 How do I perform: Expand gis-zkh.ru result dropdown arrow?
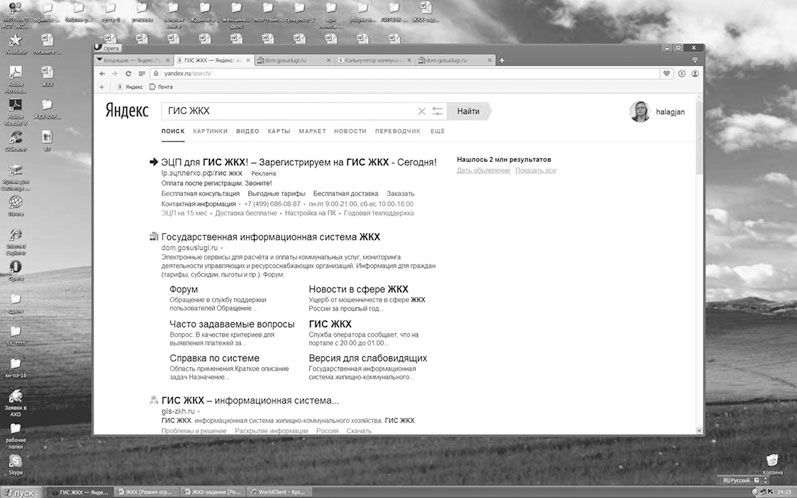(198, 411)
